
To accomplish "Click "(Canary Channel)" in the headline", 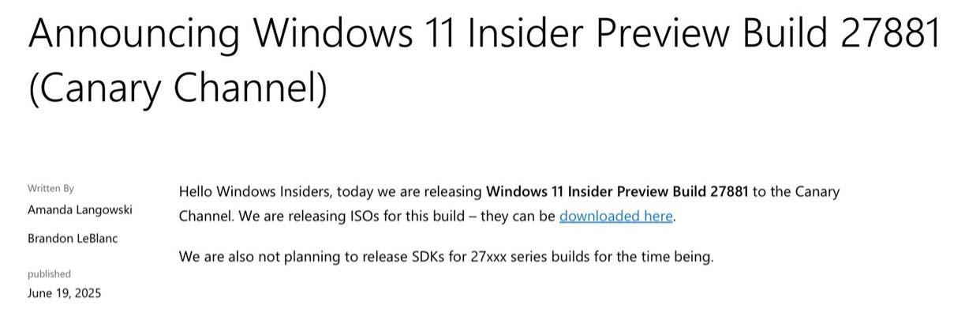I will click(x=178, y=89).
